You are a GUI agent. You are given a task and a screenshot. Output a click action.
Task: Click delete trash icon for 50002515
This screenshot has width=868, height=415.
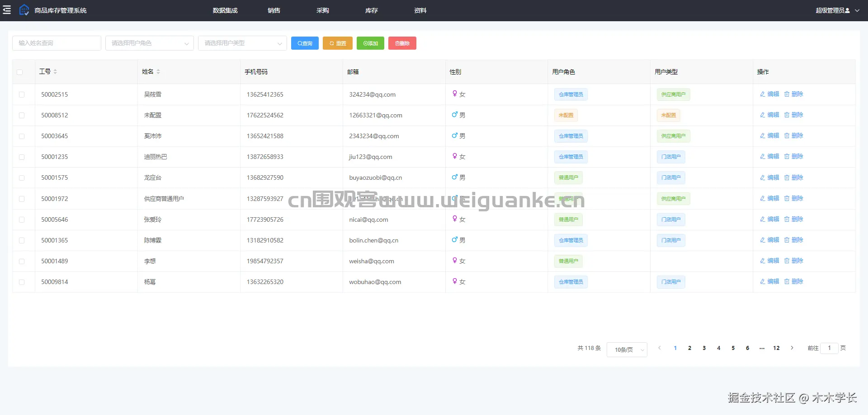coord(787,94)
